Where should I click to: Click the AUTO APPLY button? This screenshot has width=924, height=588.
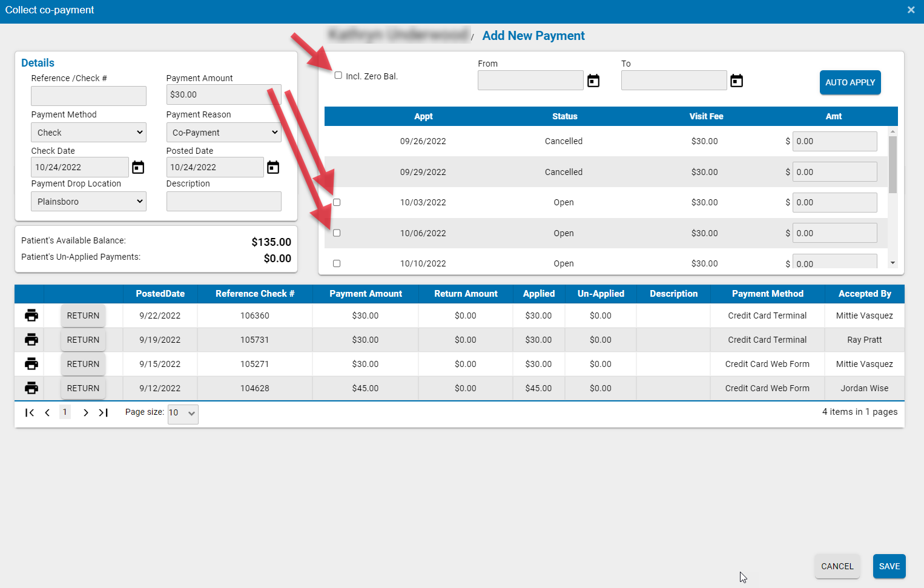[x=850, y=82]
